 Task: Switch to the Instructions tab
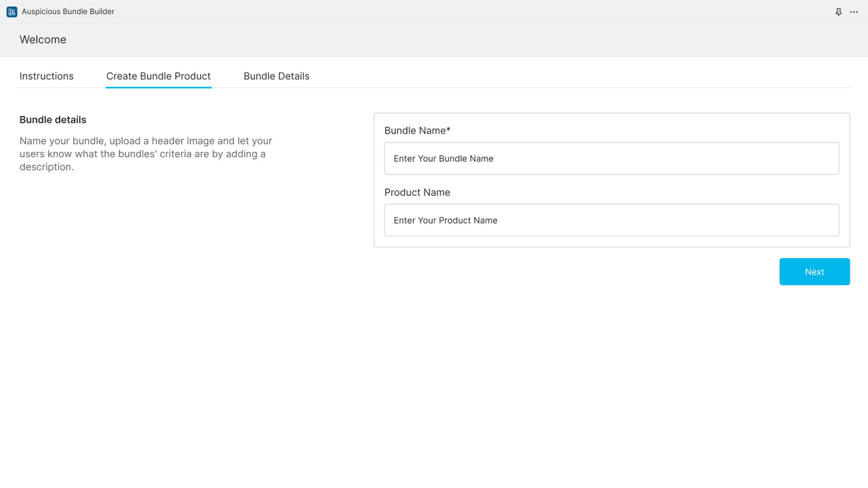click(46, 76)
